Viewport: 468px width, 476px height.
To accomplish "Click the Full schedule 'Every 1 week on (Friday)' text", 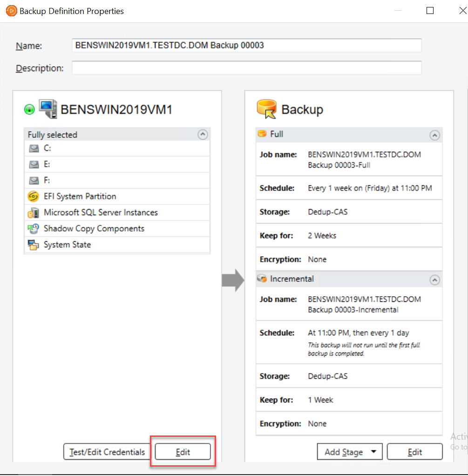I will click(x=370, y=188).
